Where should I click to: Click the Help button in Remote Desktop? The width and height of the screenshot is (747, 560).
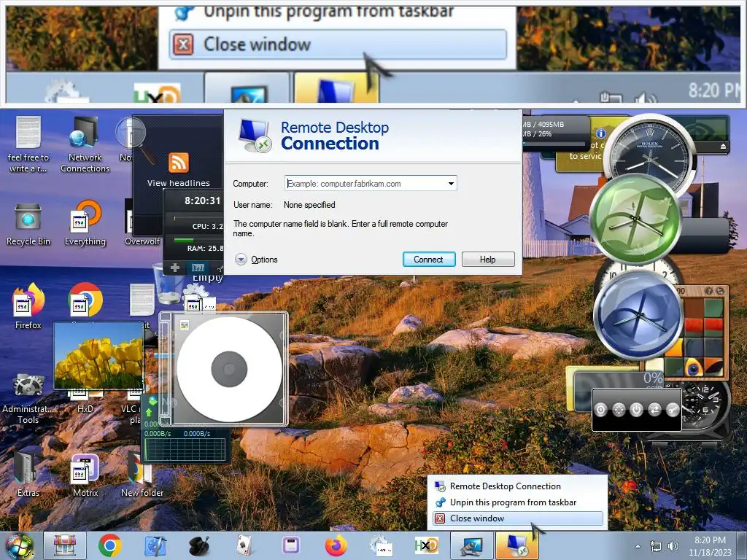(x=488, y=260)
